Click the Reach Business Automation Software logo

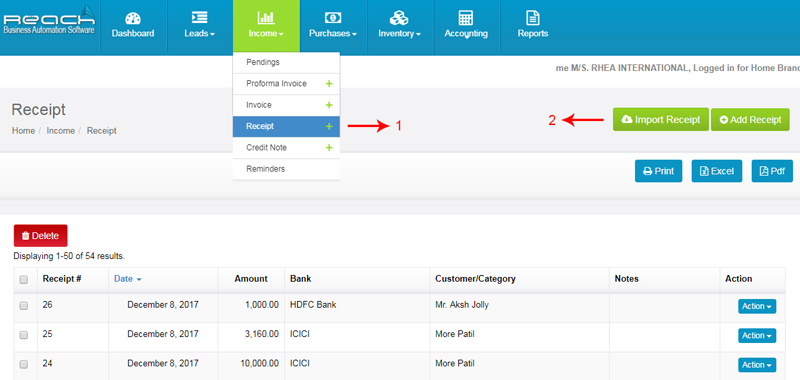click(49, 21)
